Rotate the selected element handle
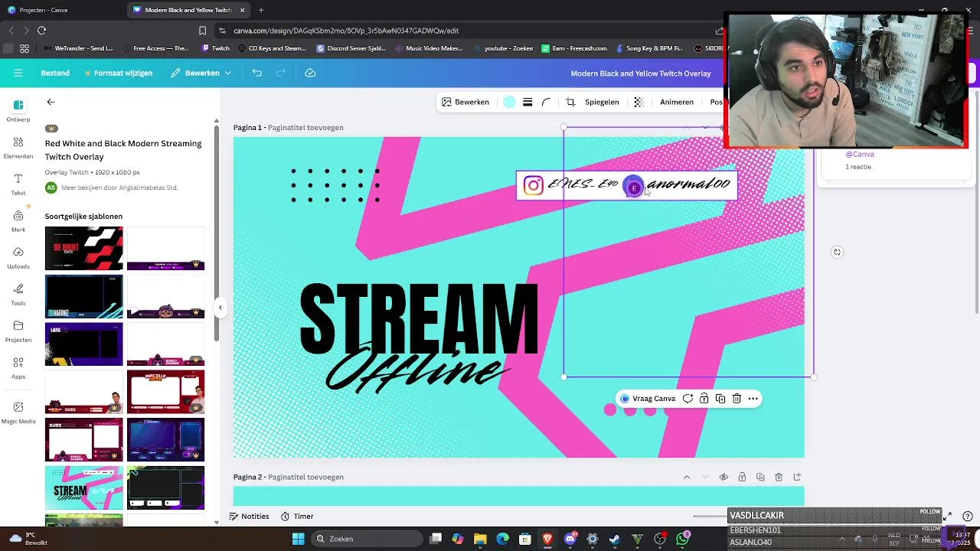 pyautogui.click(x=837, y=252)
